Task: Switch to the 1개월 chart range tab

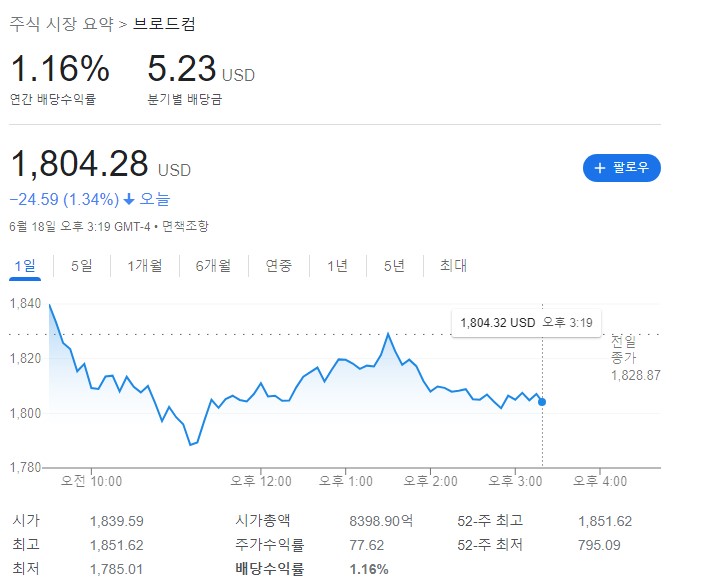Action: tap(145, 266)
